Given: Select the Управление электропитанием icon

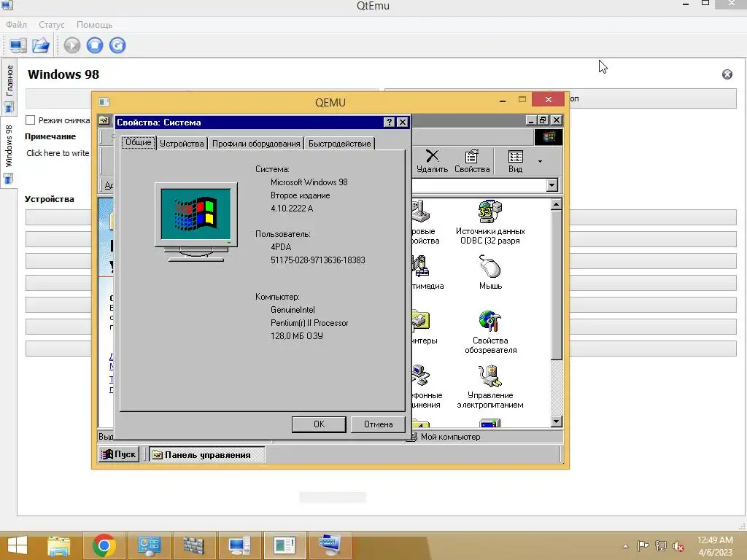Looking at the screenshot, I should coord(490,386).
